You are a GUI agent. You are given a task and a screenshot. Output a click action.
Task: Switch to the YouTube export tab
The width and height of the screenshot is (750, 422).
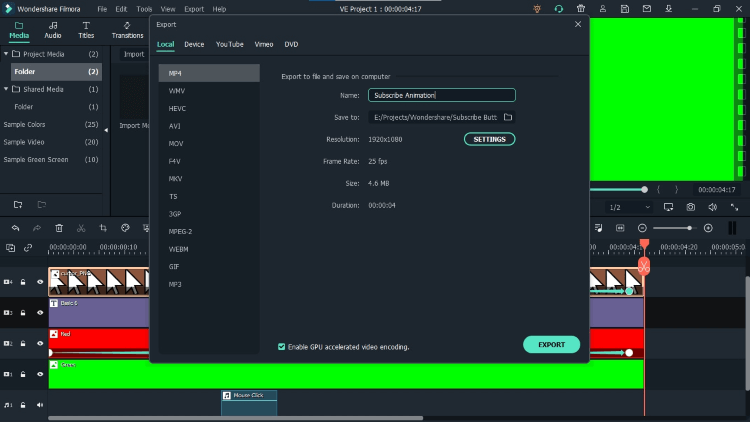230,44
